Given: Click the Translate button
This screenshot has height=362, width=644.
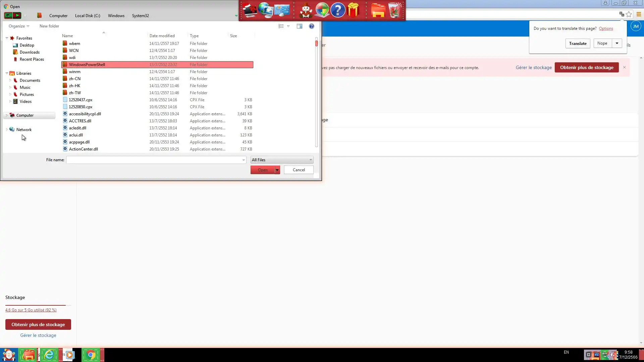Looking at the screenshot, I should point(578,44).
